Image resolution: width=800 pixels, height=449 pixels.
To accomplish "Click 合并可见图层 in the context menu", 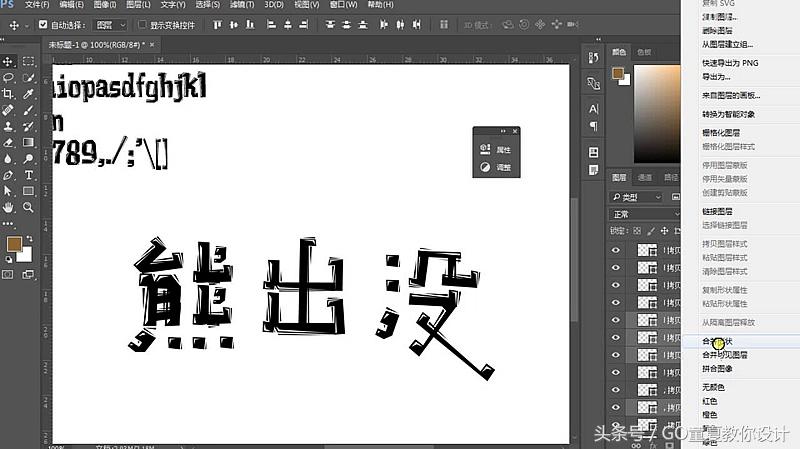I will (724, 355).
